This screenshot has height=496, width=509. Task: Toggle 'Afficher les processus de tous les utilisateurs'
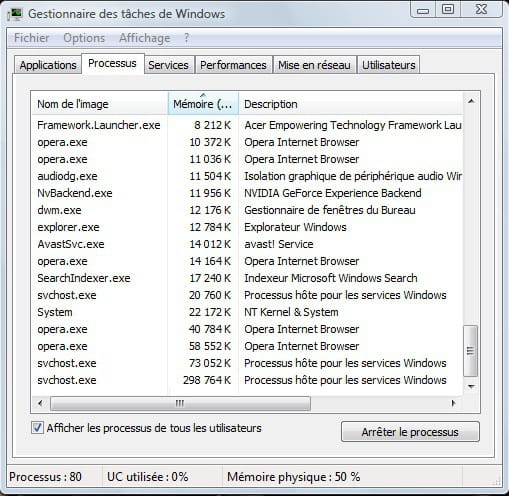(x=37, y=428)
